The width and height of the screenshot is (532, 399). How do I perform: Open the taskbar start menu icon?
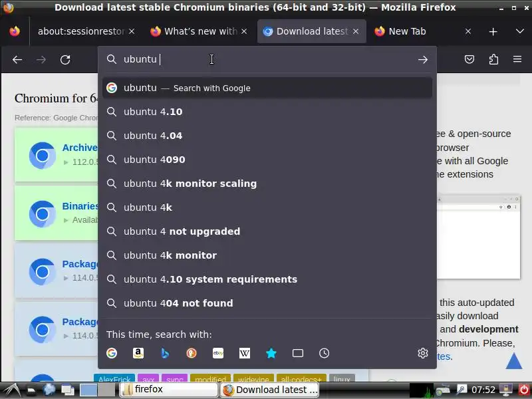click(11, 390)
